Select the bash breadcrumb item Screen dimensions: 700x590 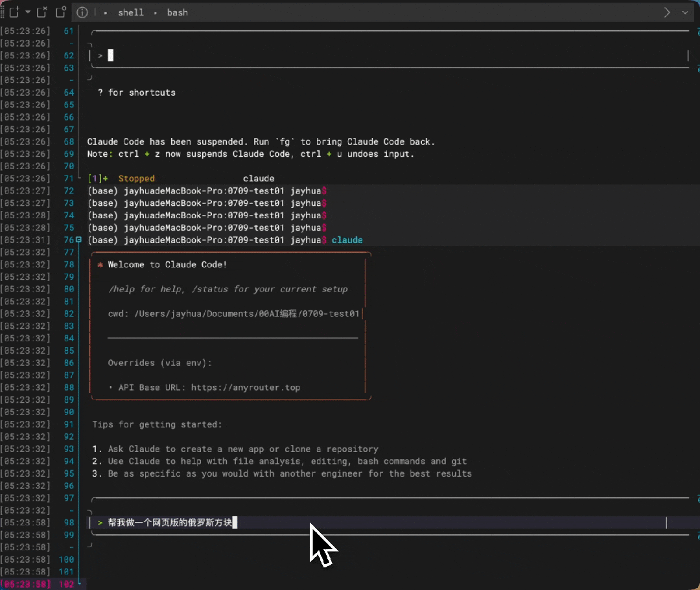click(177, 12)
